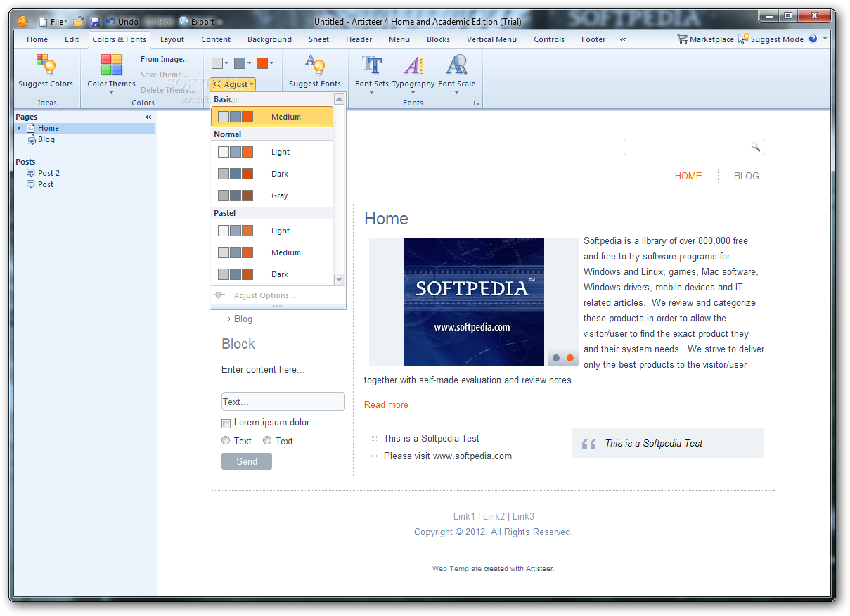Toggle the Adjust dropdown button
The height and width of the screenshot is (616, 850).
point(233,84)
